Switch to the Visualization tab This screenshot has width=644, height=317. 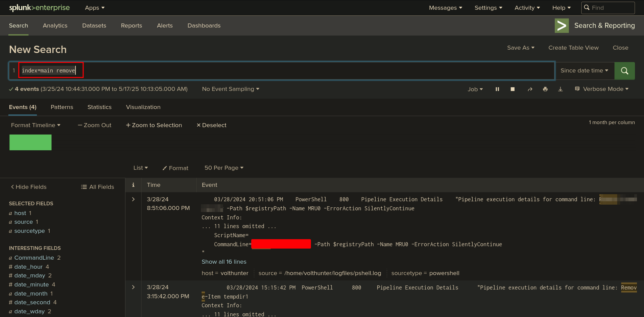[x=143, y=107]
